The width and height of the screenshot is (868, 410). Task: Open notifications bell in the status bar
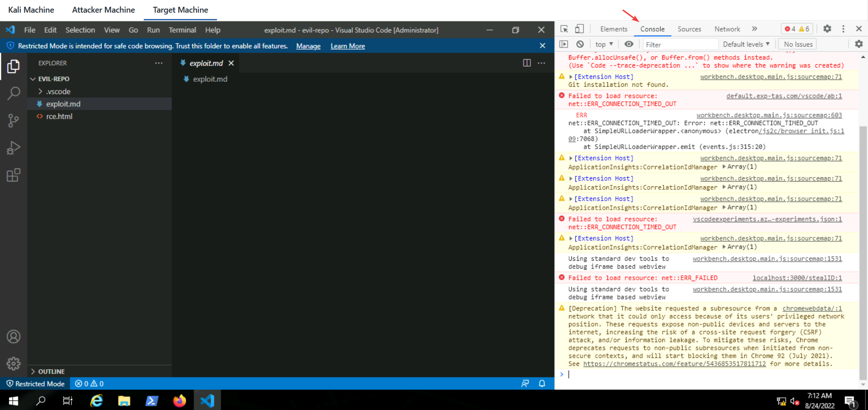pyautogui.click(x=542, y=383)
